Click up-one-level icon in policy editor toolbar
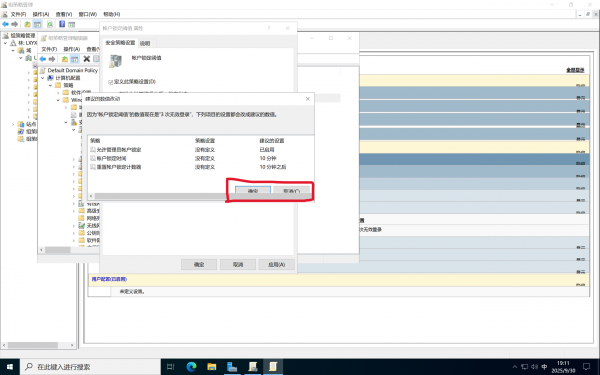This screenshot has width=600, height=375. (65, 59)
